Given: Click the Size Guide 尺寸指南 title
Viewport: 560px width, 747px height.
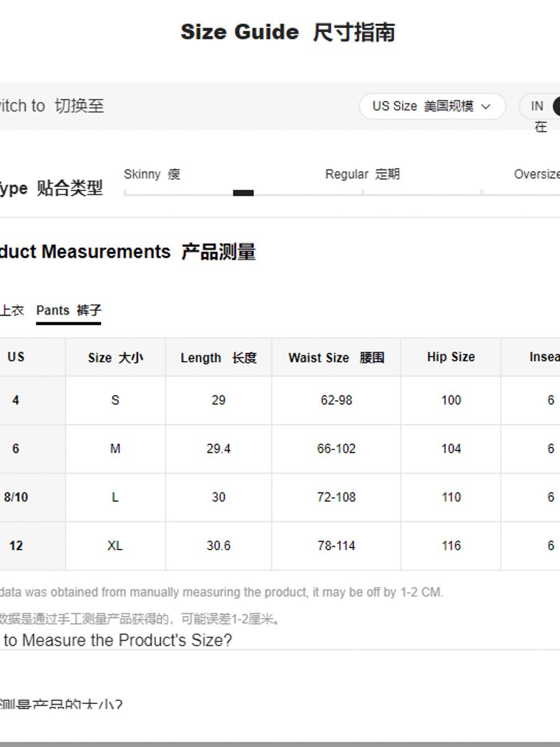Looking at the screenshot, I should tap(287, 32).
